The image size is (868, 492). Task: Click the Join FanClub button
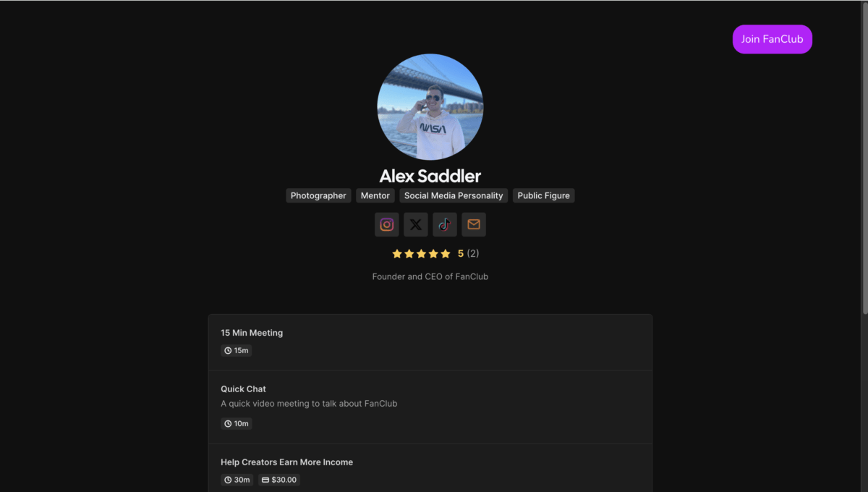pos(773,39)
